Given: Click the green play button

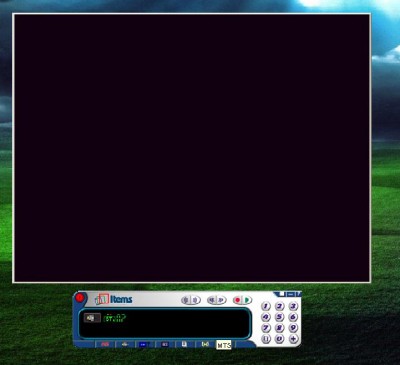Looking at the screenshot, I should [247, 300].
